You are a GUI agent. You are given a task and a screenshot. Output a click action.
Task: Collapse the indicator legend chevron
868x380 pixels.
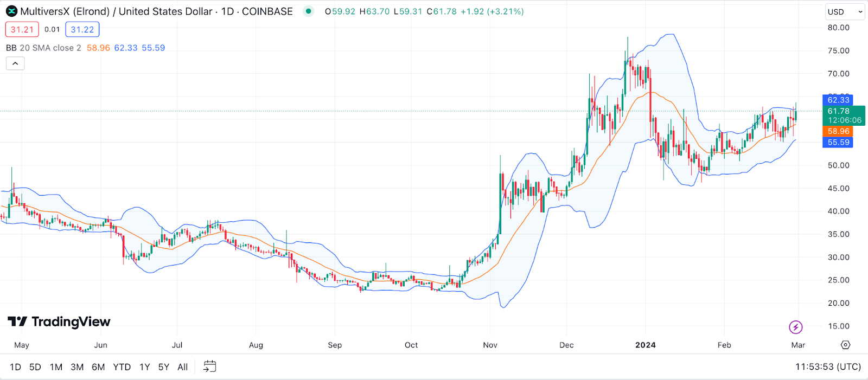click(15, 63)
